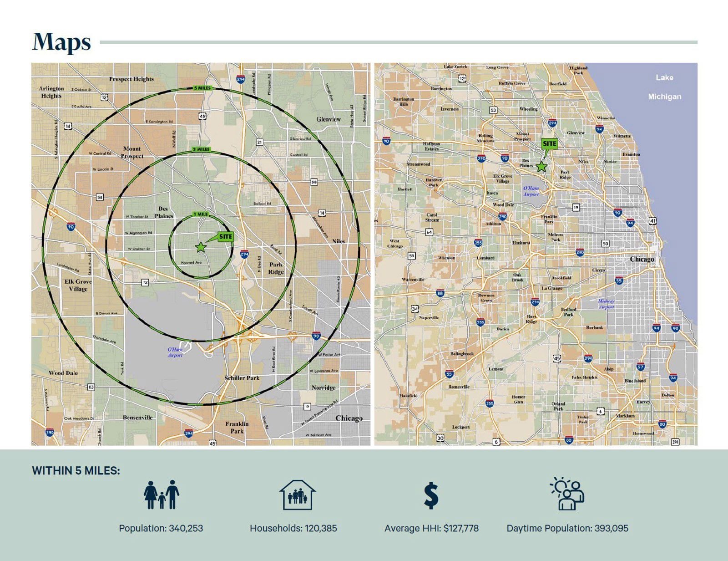Click the Schiller Park label on left map
728x561 pixels.
coord(242,378)
